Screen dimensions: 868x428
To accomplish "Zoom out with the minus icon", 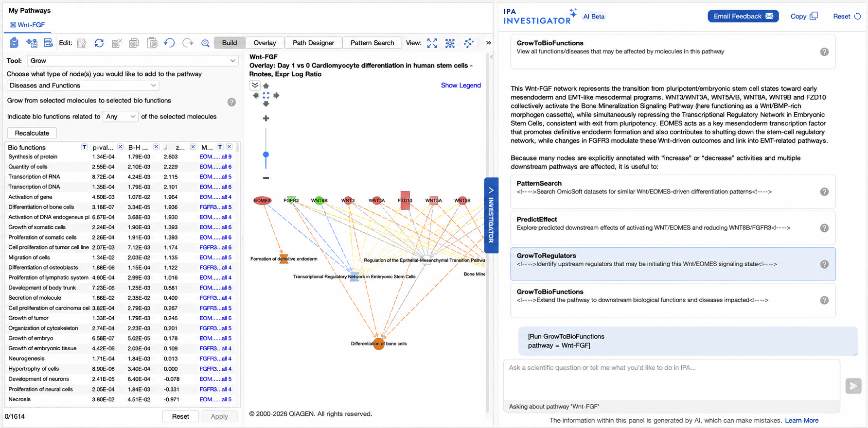I will coord(266,178).
